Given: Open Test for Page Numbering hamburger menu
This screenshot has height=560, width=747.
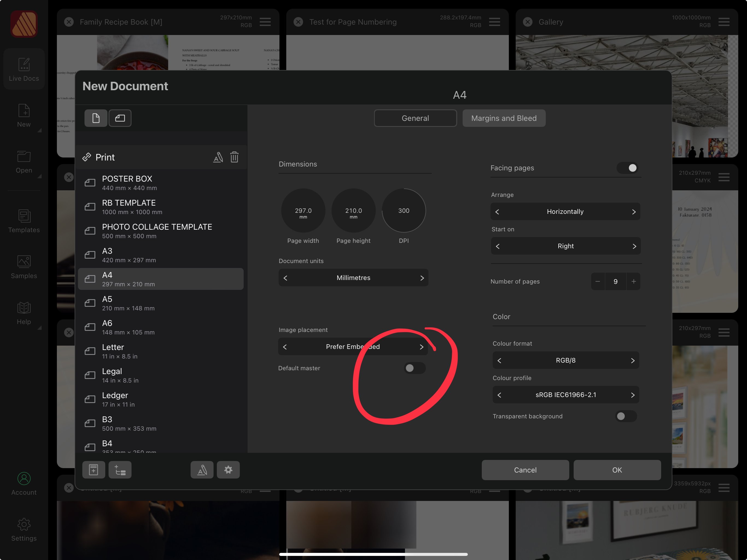Looking at the screenshot, I should click(x=494, y=22).
